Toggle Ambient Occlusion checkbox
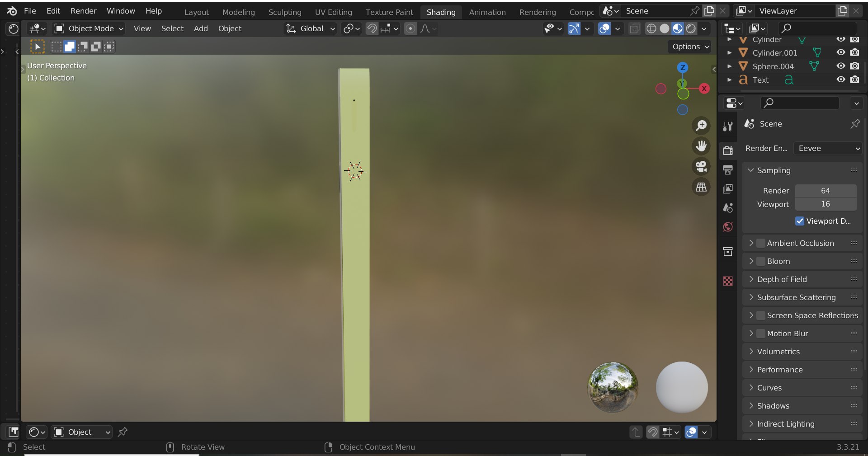This screenshot has height=456, width=868. (761, 243)
